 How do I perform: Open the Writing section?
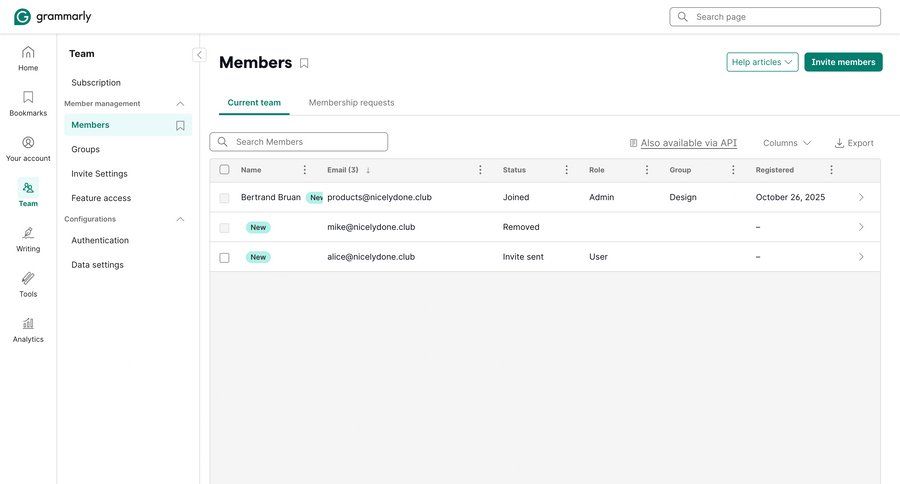click(28, 240)
